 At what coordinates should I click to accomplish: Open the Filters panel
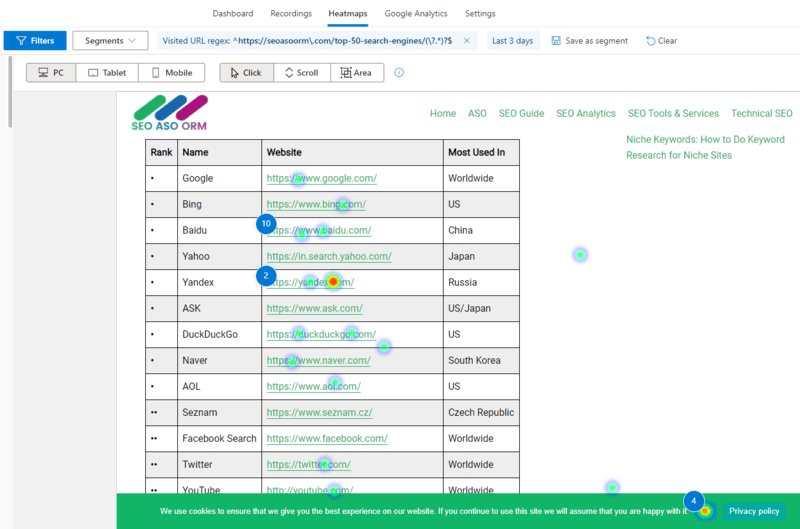coord(35,41)
